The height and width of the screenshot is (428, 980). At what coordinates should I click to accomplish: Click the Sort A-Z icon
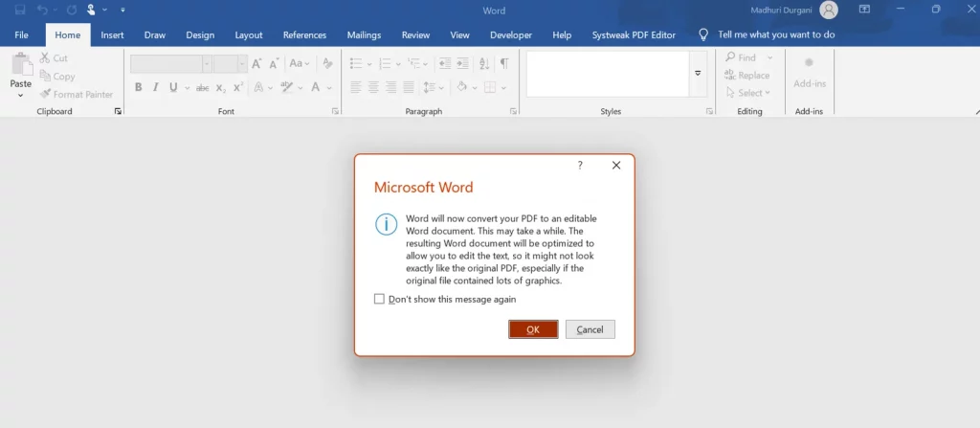pos(483,63)
